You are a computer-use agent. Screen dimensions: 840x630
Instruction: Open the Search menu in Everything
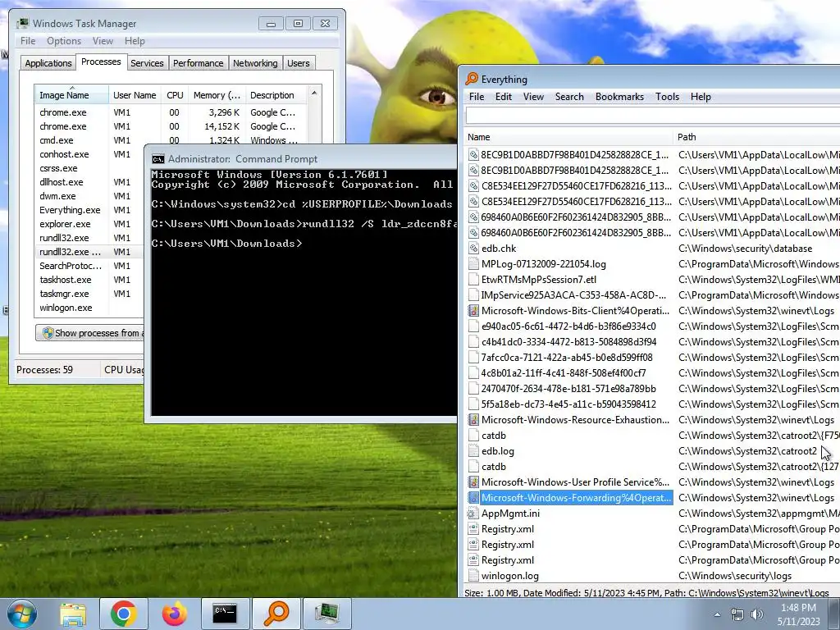tap(569, 97)
